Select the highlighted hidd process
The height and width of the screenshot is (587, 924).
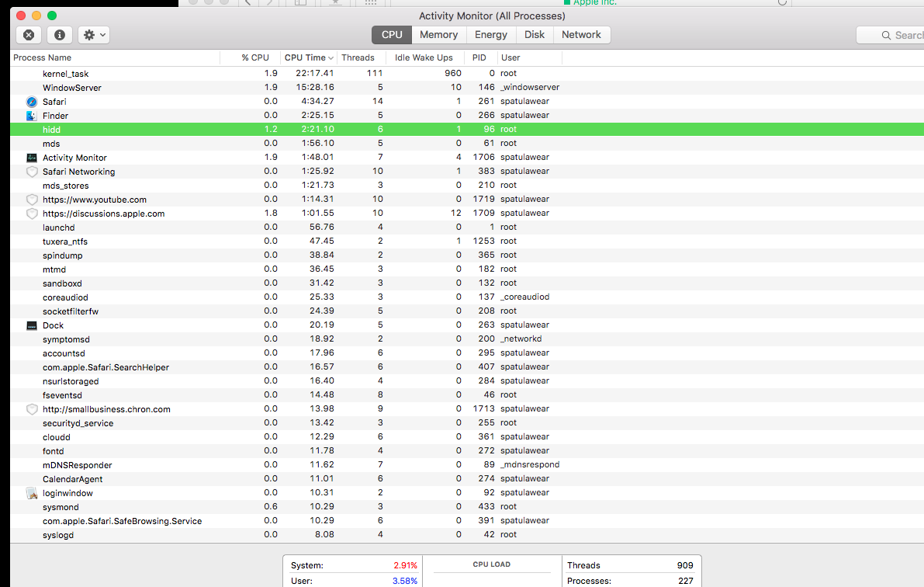click(467, 129)
